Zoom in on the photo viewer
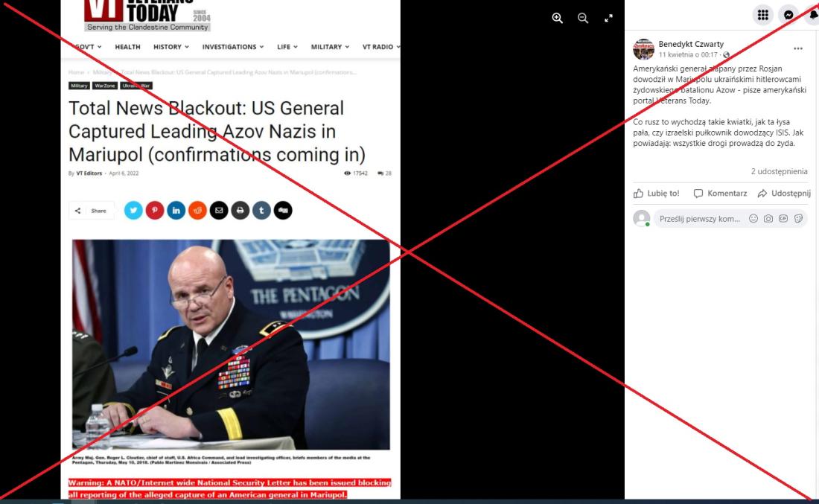Viewport: 819px width, 504px height. [x=558, y=19]
